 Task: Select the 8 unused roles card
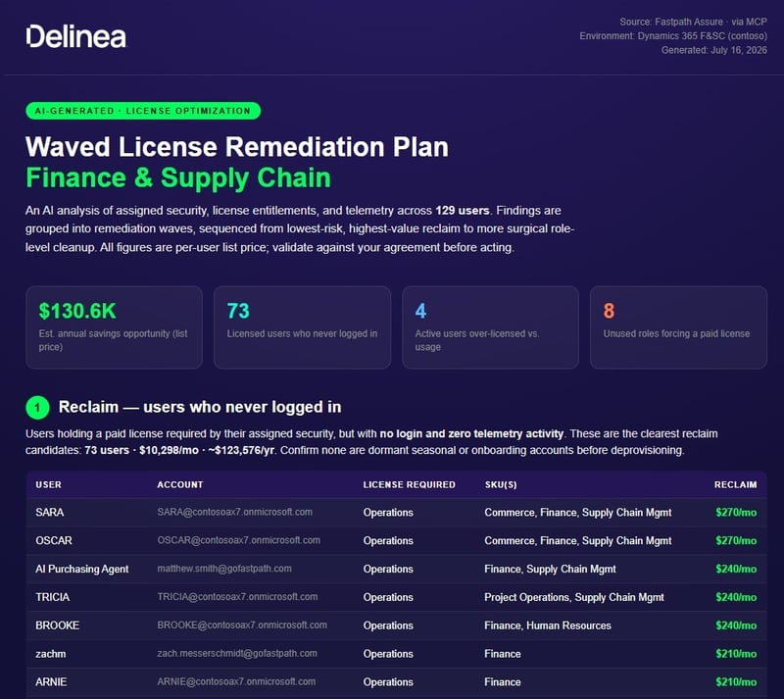678,327
